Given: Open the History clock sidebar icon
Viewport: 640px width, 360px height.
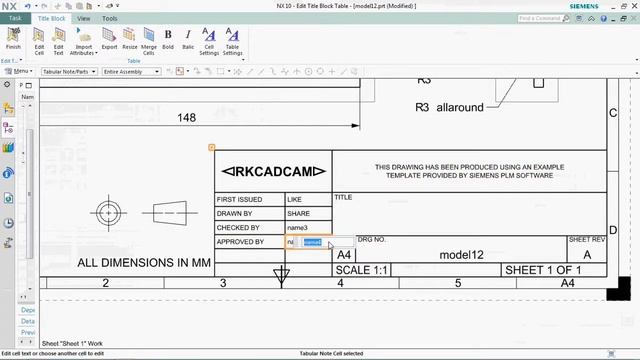Looking at the screenshot, I should tap(8, 223).
